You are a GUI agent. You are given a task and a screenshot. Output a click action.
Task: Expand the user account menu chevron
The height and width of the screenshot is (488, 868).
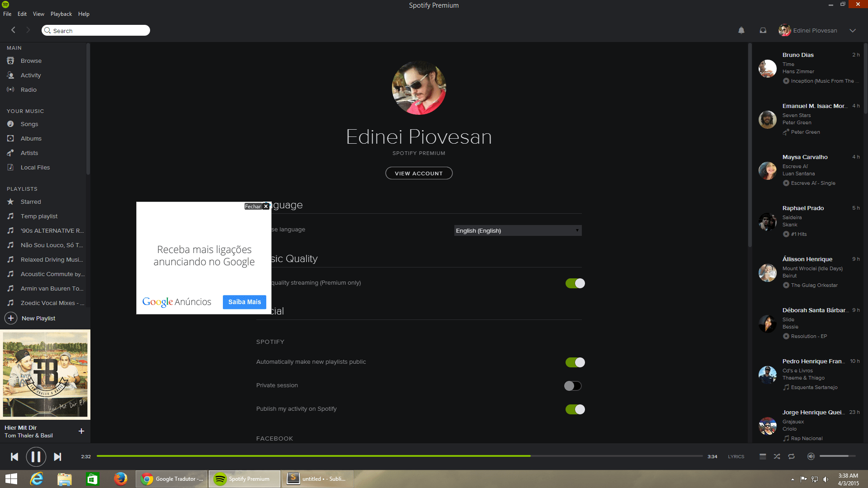point(853,31)
